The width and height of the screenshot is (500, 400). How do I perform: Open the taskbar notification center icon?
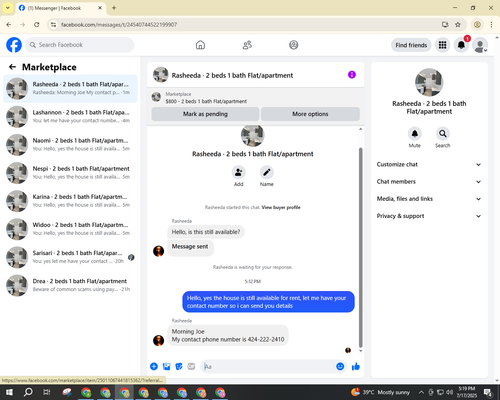point(488,392)
